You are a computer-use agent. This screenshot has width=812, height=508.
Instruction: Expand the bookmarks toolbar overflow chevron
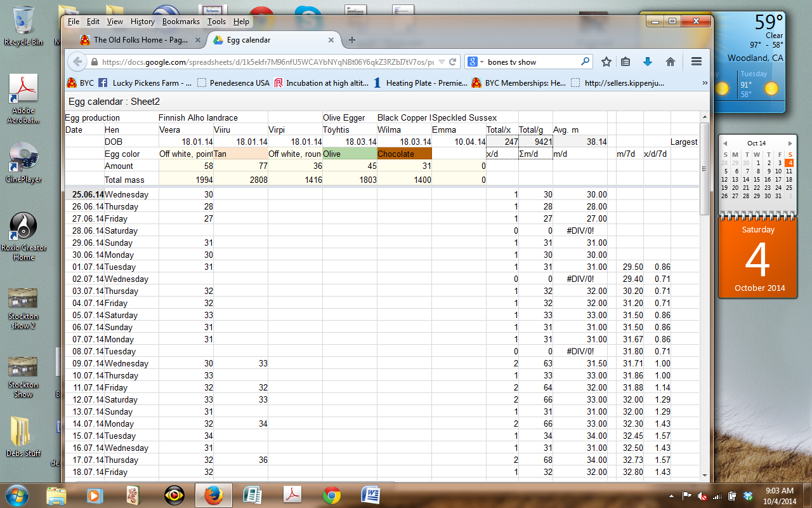(704, 83)
